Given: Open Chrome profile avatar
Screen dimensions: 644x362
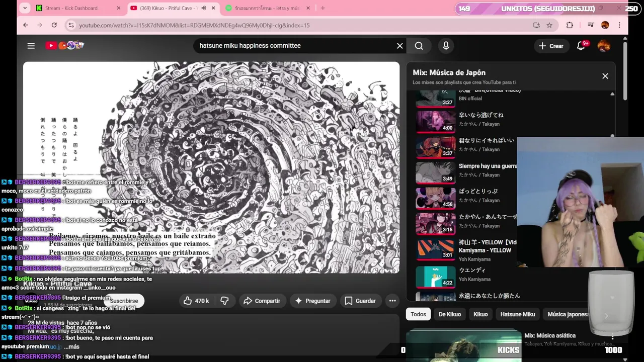Looking at the screenshot, I should click(x=605, y=25).
